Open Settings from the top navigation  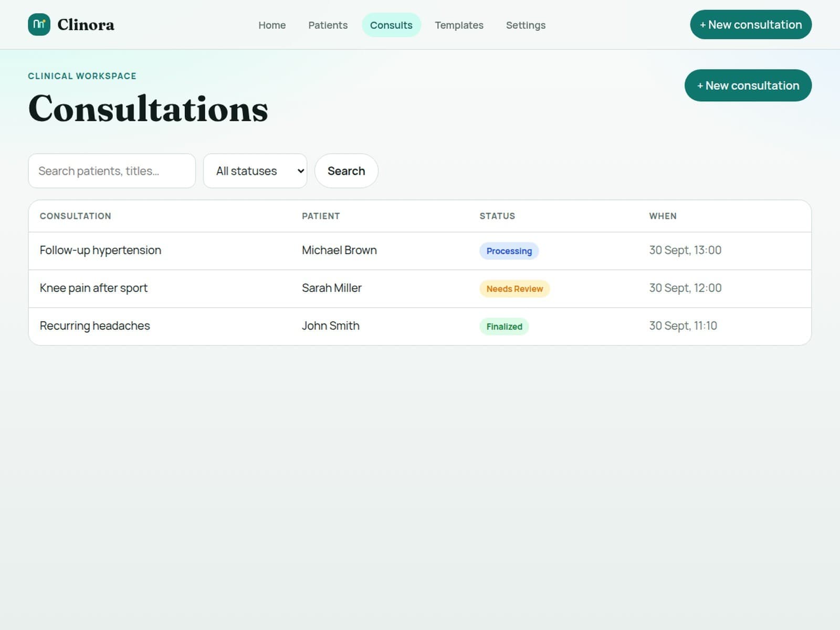tap(526, 25)
